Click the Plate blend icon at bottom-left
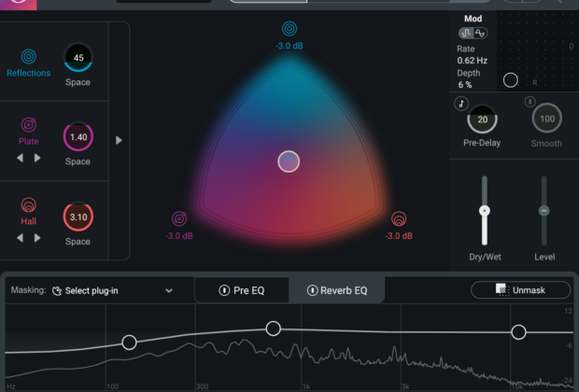Screen dimensions: 579x392 click(x=179, y=219)
